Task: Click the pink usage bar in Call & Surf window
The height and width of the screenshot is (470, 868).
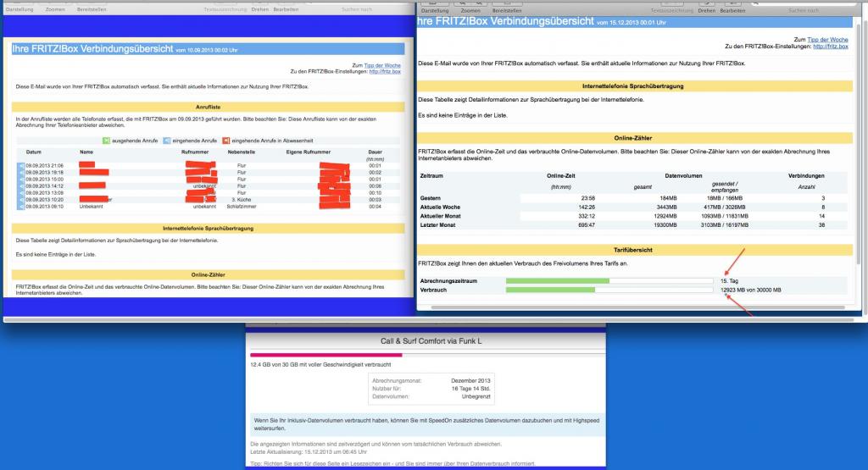Action: pyautogui.click(x=326, y=355)
